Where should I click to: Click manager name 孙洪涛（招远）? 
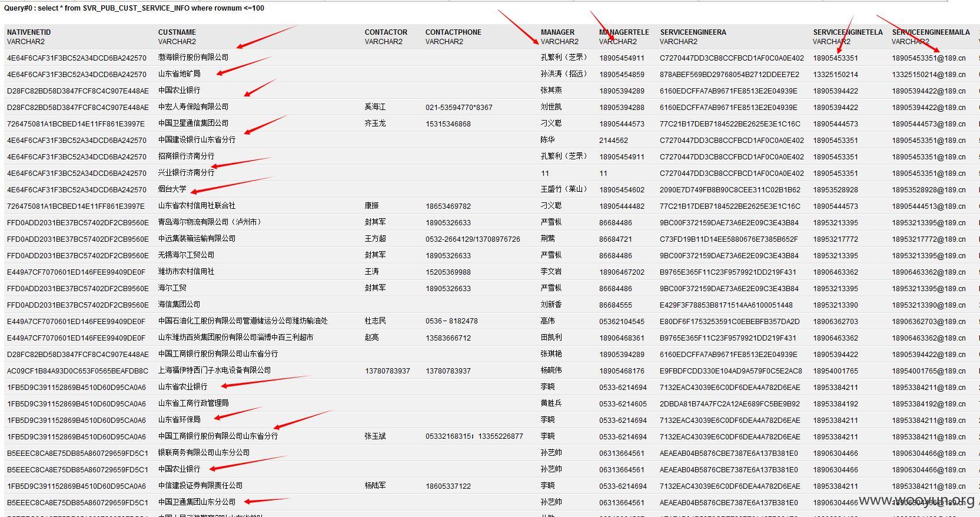tap(564, 74)
